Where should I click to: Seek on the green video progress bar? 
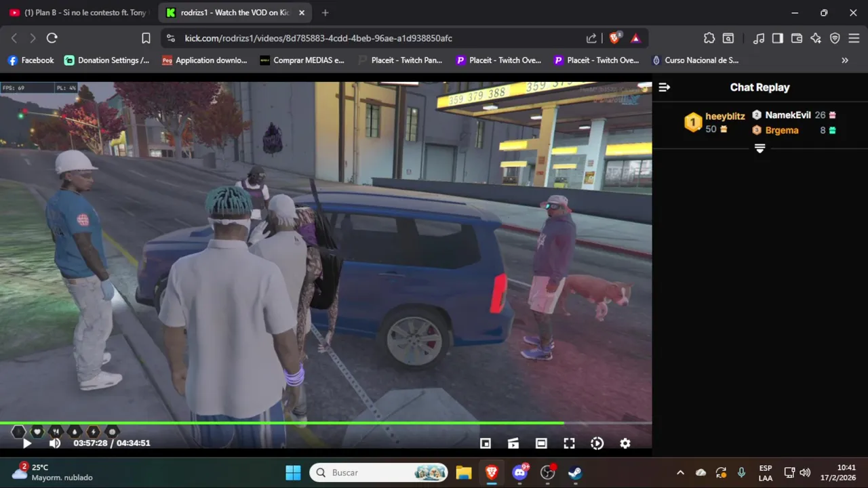(x=325, y=423)
